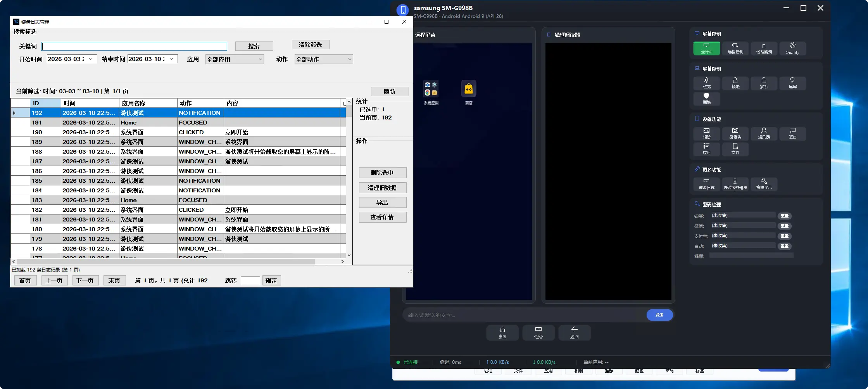The width and height of the screenshot is (868, 389).
Task: Click the 跳转 page jump input field
Action: (x=250, y=280)
